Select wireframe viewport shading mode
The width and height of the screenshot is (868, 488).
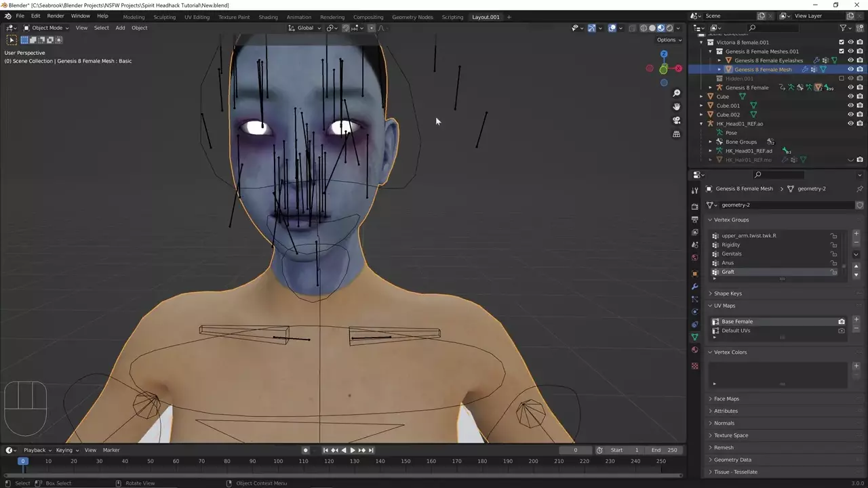644,28
